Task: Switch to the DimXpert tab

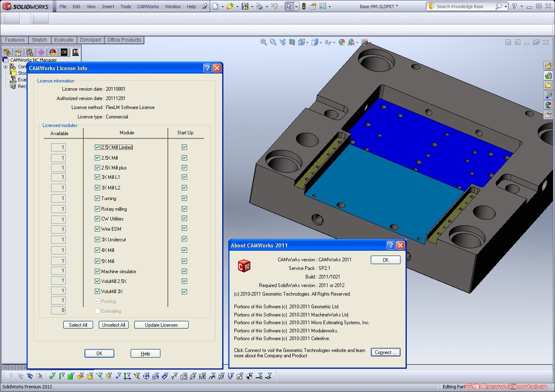Action: coord(90,40)
